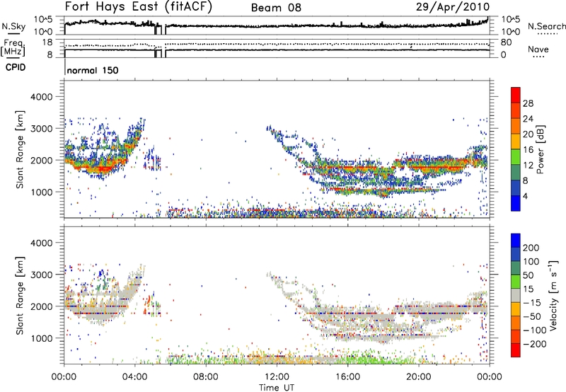Click the "12:00" time axis tick
This screenshot has width=566, height=392.
pyautogui.click(x=277, y=377)
